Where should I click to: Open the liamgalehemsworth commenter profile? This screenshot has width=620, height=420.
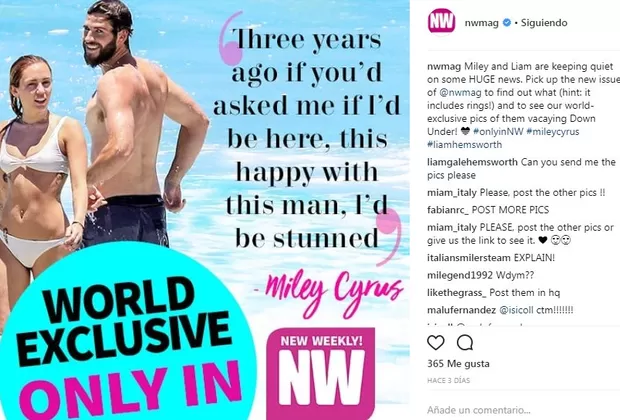[x=473, y=162]
